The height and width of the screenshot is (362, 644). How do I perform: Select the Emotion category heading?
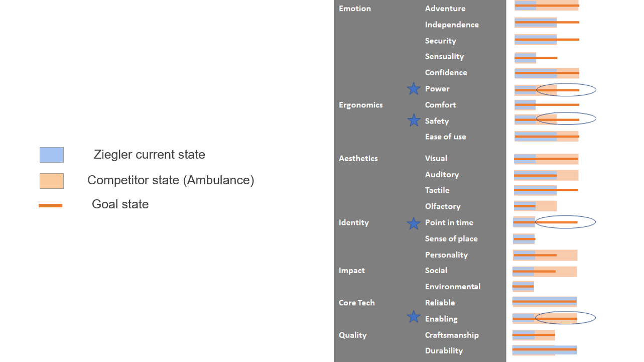[x=355, y=9]
